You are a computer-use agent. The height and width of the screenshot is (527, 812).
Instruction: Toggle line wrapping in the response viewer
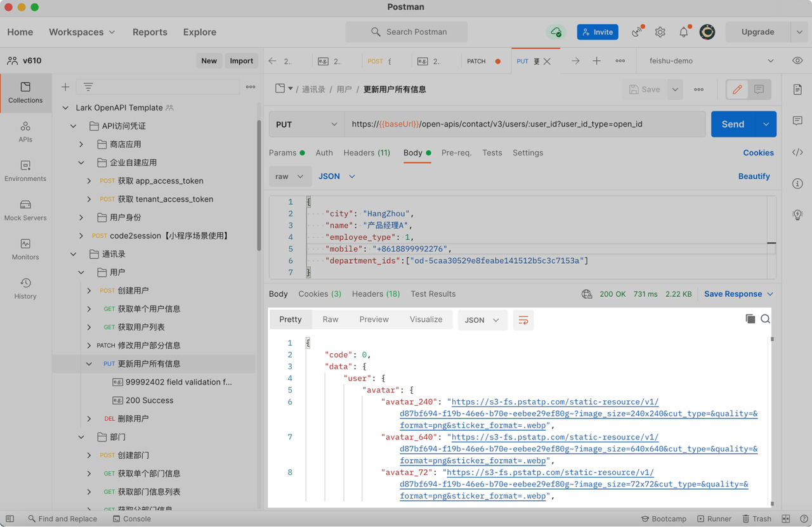523,320
